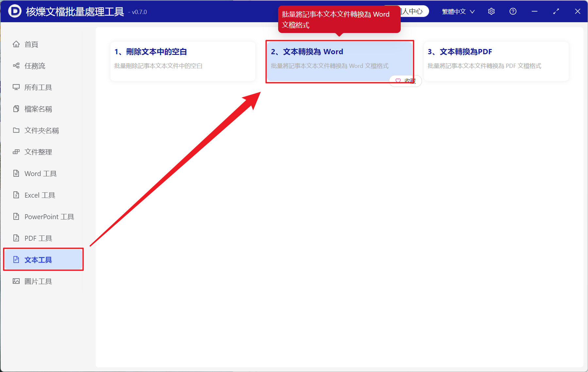This screenshot has width=588, height=372.
Task: Open the 刪除文本中的空白 tool card
Action: [183, 61]
